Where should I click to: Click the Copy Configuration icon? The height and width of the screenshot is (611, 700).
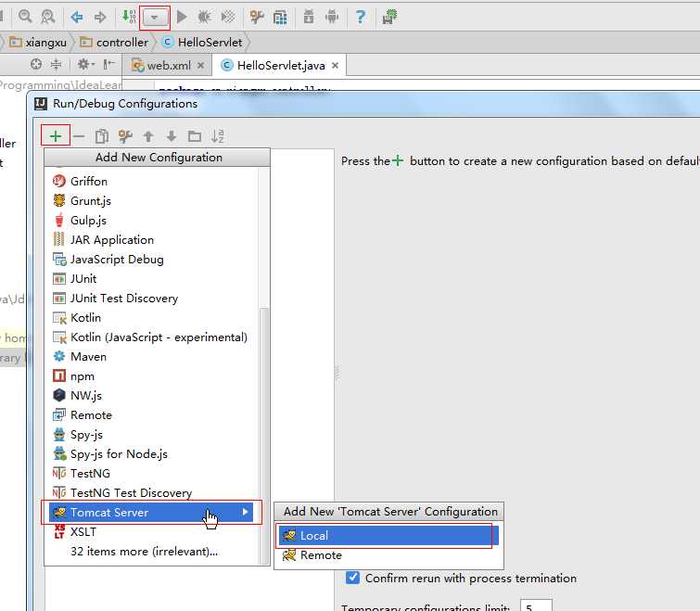click(x=102, y=136)
